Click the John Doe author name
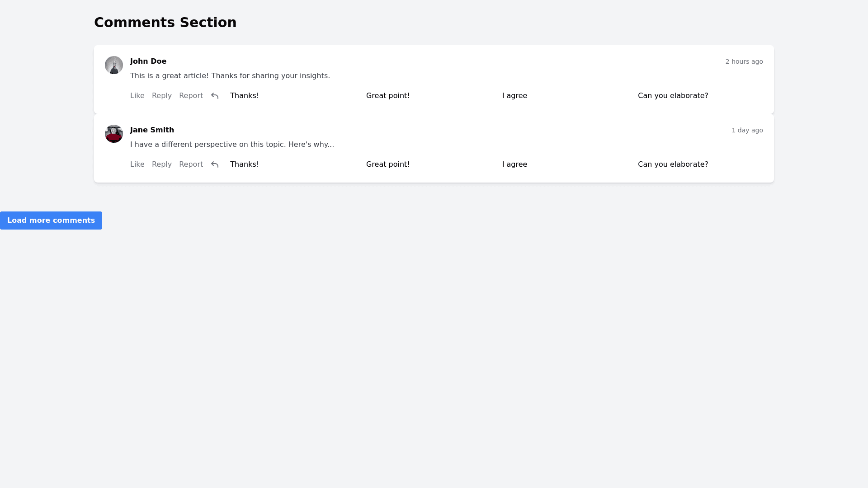Screen dimensions: 868x488 tap(148, 61)
